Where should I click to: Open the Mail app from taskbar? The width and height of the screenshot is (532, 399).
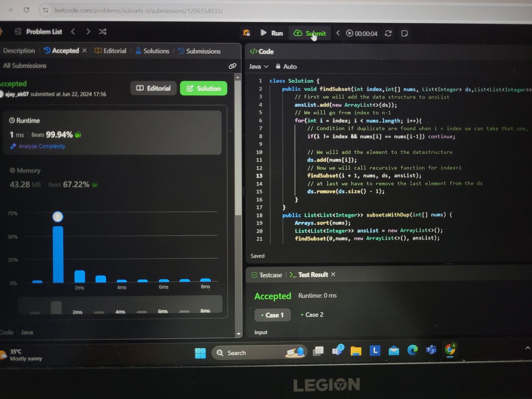394,351
